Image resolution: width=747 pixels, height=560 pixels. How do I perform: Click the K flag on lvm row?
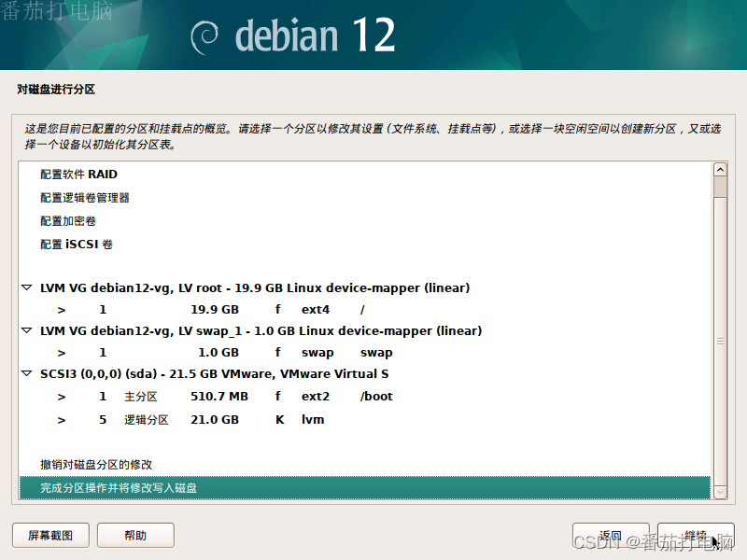click(x=279, y=419)
